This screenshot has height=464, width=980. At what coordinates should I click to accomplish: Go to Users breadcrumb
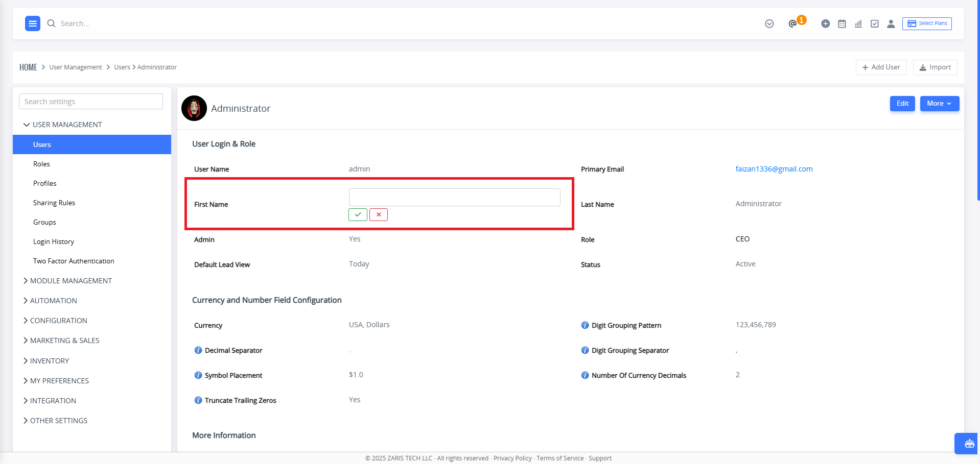122,67
